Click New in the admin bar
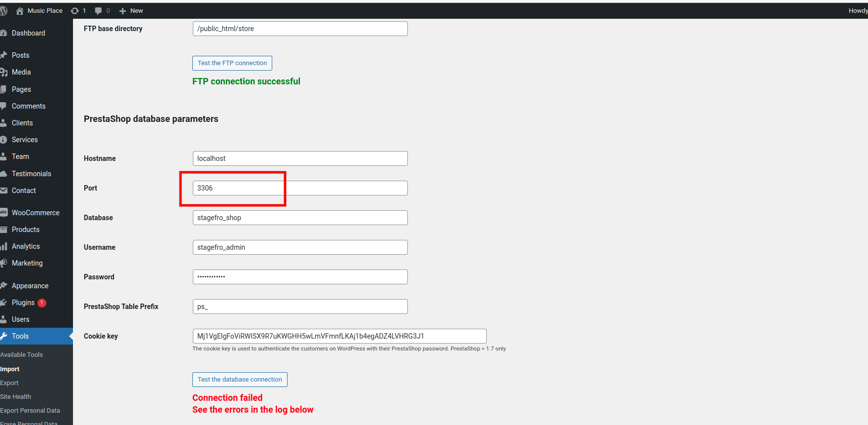Viewport: 868px width, 425px height. [x=137, y=11]
